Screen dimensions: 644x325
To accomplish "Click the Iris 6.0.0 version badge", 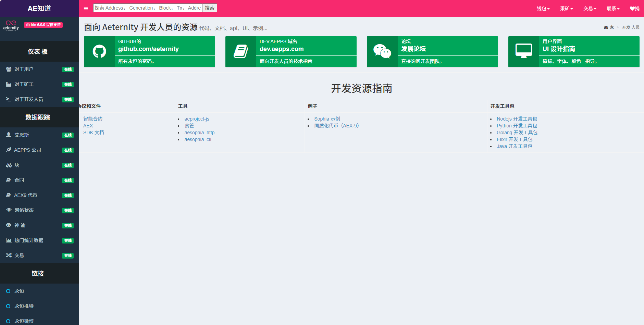I will click(44, 25).
